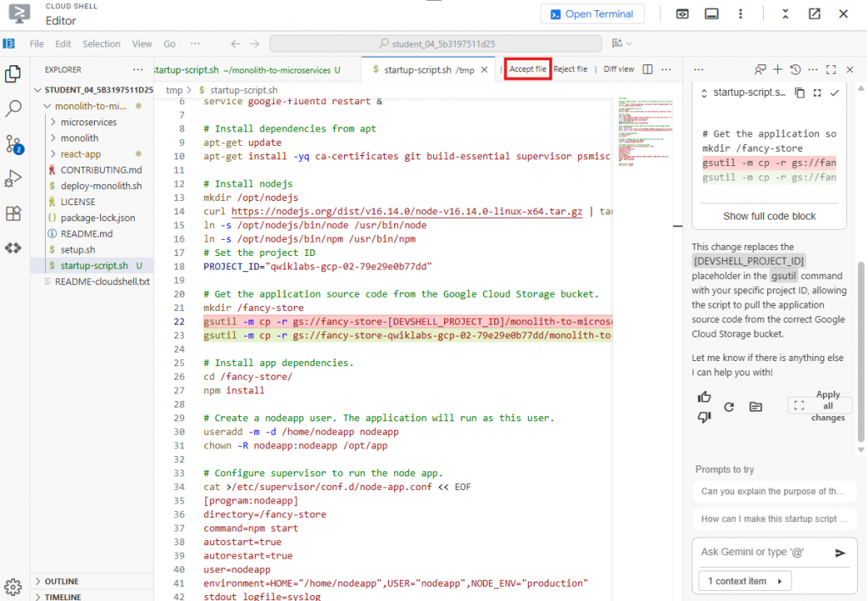868x601 pixels.
Task: Open the Cloud Shell more options menu
Action: tap(740, 14)
